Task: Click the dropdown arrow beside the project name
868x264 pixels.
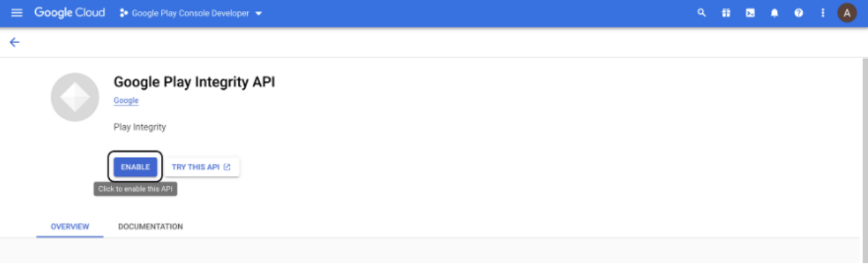Action: coord(258,13)
